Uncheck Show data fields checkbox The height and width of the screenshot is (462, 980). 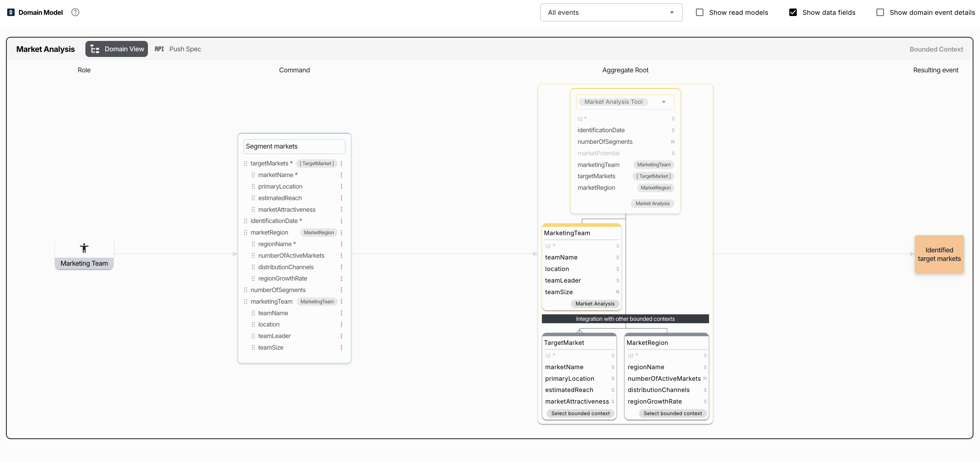click(x=793, y=12)
